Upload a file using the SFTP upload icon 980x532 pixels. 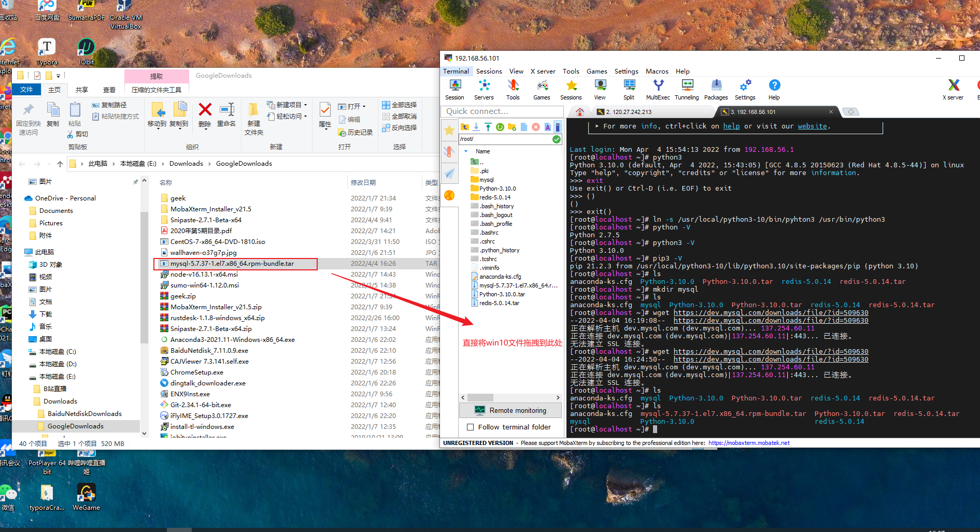pyautogui.click(x=488, y=127)
